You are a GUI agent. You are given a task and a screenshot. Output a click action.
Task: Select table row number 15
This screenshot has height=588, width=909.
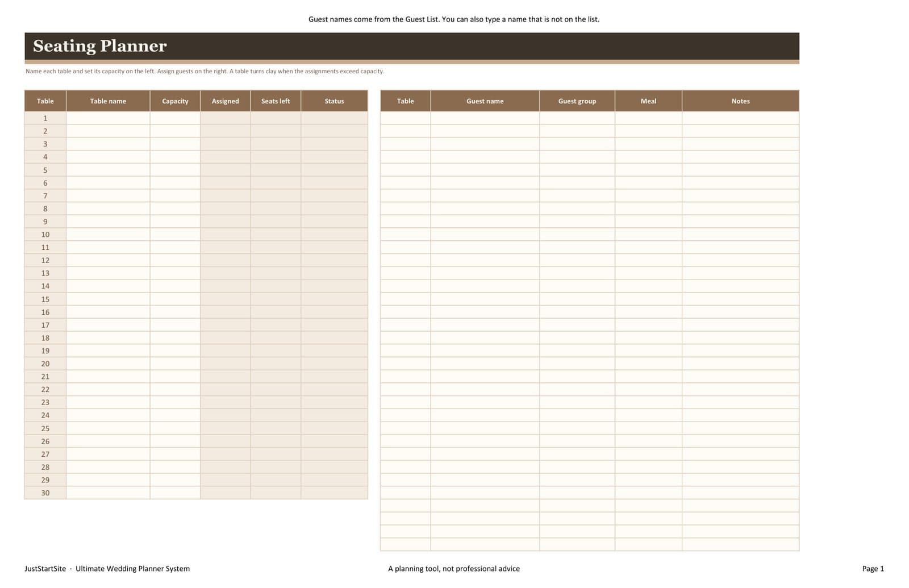pyautogui.click(x=45, y=299)
